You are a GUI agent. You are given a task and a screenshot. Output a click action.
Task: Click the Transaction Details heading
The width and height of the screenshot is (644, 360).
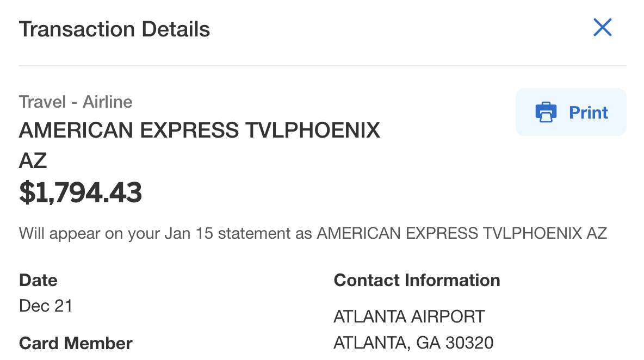114,29
